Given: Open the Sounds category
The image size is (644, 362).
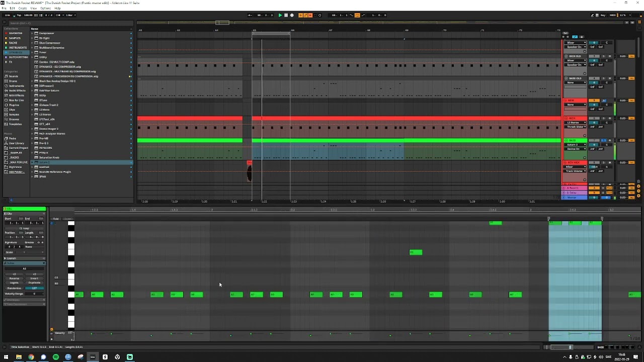Looking at the screenshot, I should (x=13, y=76).
